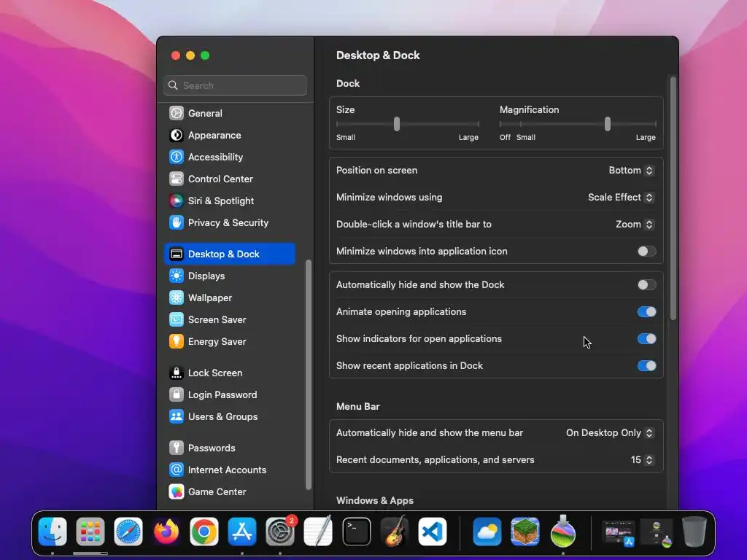Open the Zoom title bar dropdown
Image resolution: width=747 pixels, height=560 pixels.
pyautogui.click(x=635, y=225)
